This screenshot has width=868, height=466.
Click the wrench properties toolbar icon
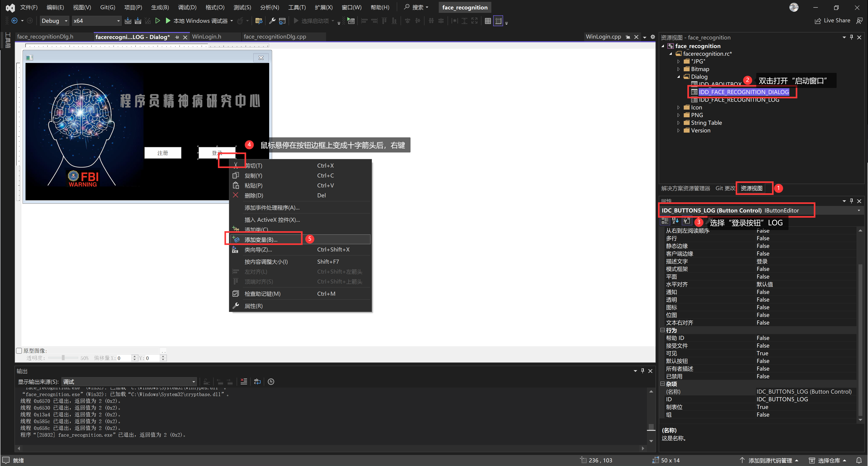tap(272, 21)
